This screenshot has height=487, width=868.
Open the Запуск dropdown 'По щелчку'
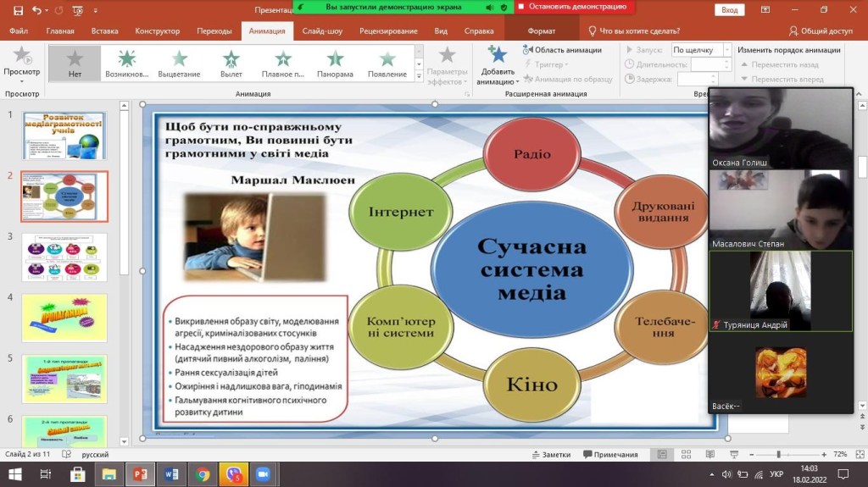[699, 50]
